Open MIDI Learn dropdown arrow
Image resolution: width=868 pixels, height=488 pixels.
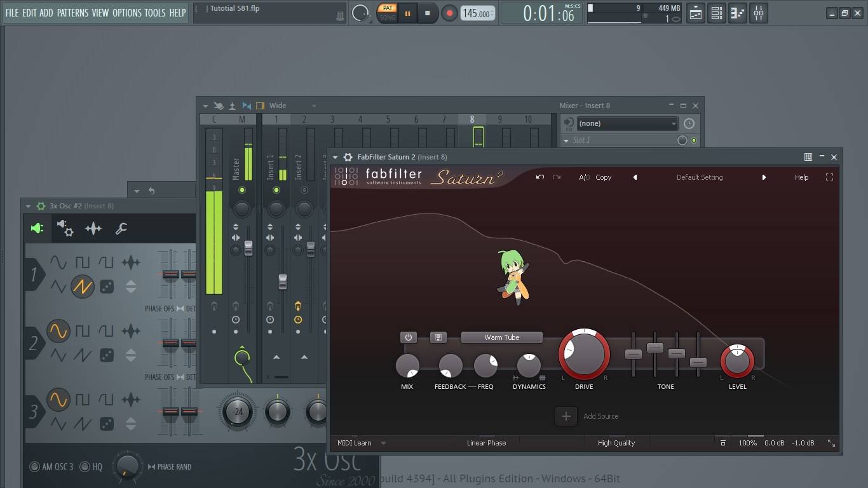[x=383, y=443]
